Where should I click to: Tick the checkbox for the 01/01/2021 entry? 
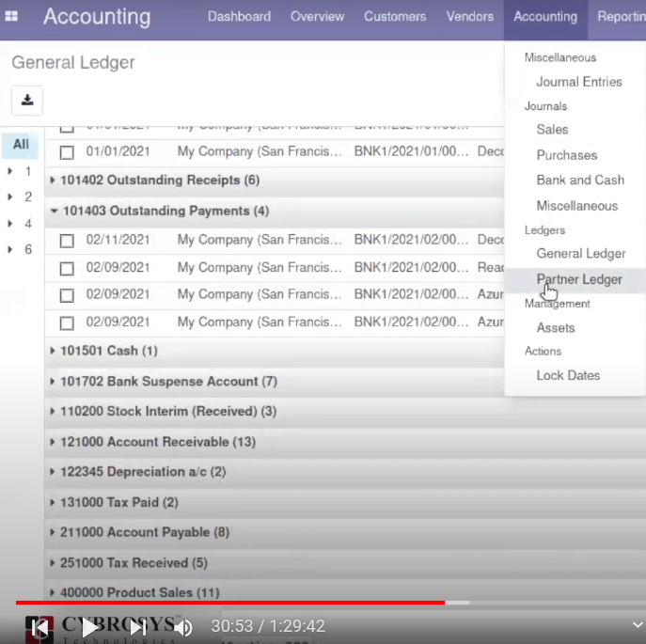point(67,152)
